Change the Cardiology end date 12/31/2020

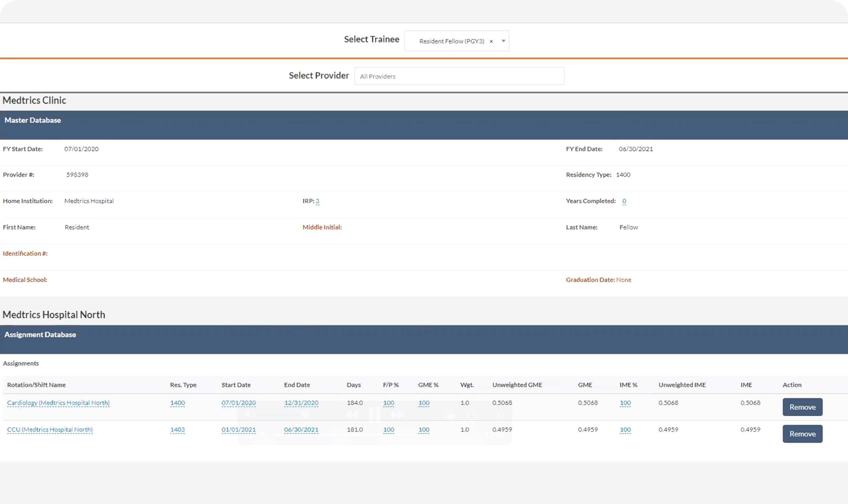[301, 403]
